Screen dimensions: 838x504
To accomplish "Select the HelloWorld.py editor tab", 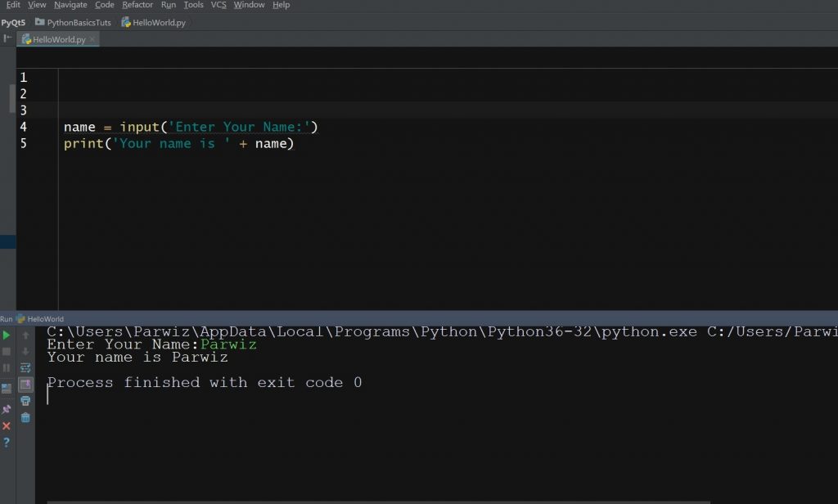I will (59, 39).
